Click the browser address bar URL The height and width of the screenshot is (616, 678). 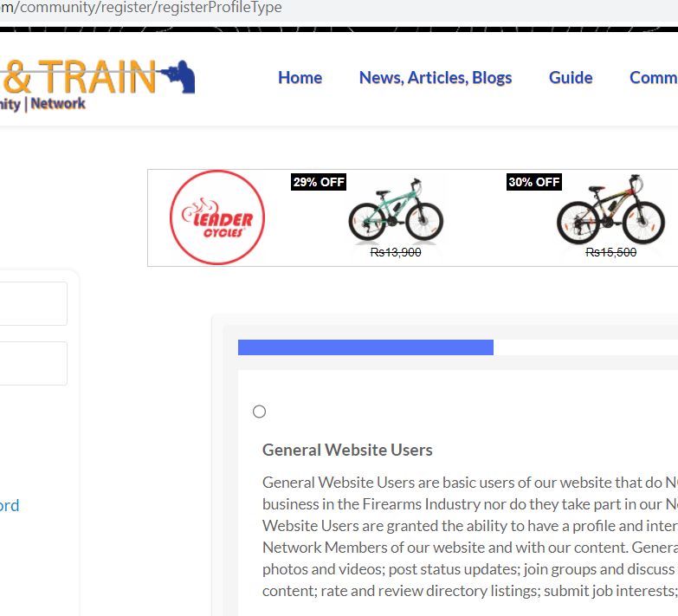click(141, 7)
